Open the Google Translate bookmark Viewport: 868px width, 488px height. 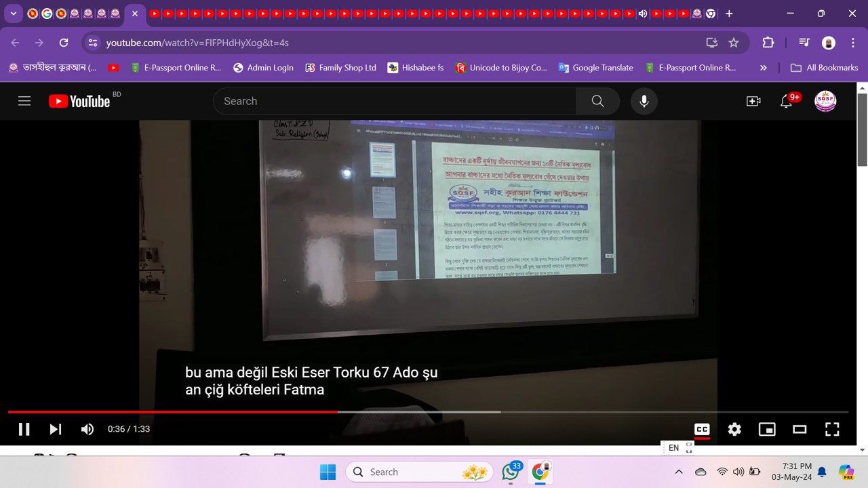click(x=595, y=68)
